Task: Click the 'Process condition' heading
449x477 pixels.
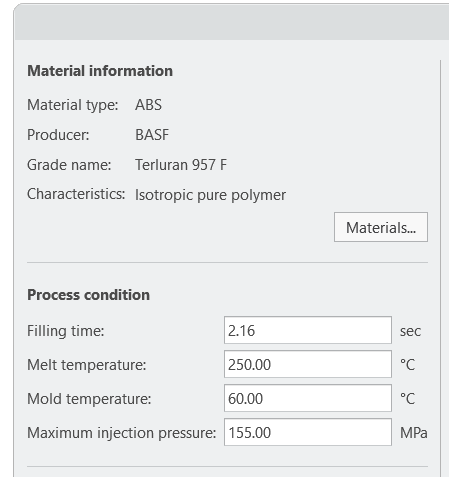Action: pyautogui.click(x=88, y=295)
